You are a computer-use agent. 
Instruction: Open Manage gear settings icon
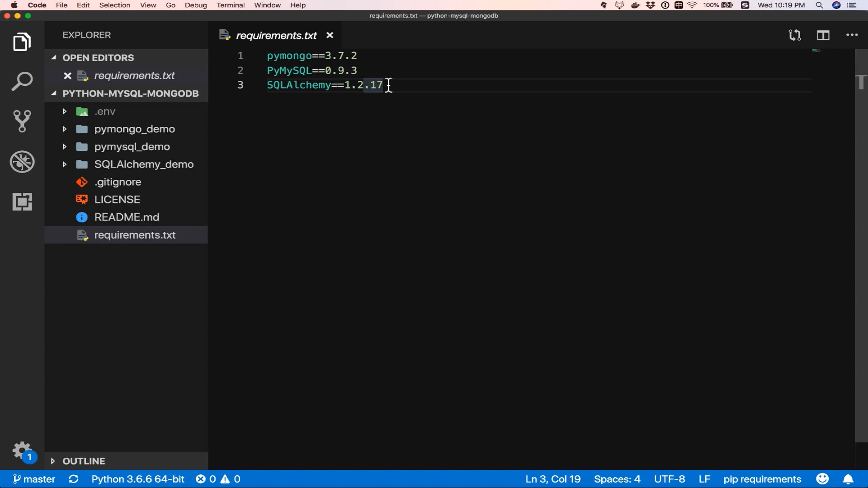point(21,450)
